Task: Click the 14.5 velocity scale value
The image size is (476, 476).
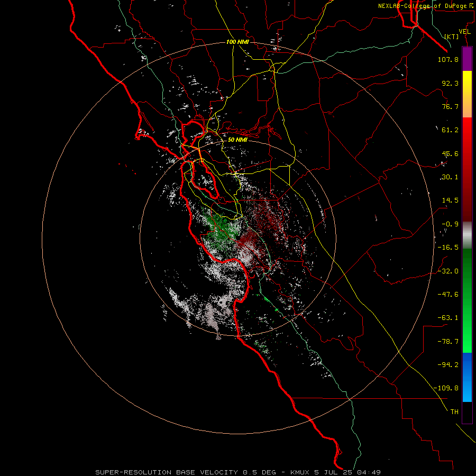Action: (450, 200)
